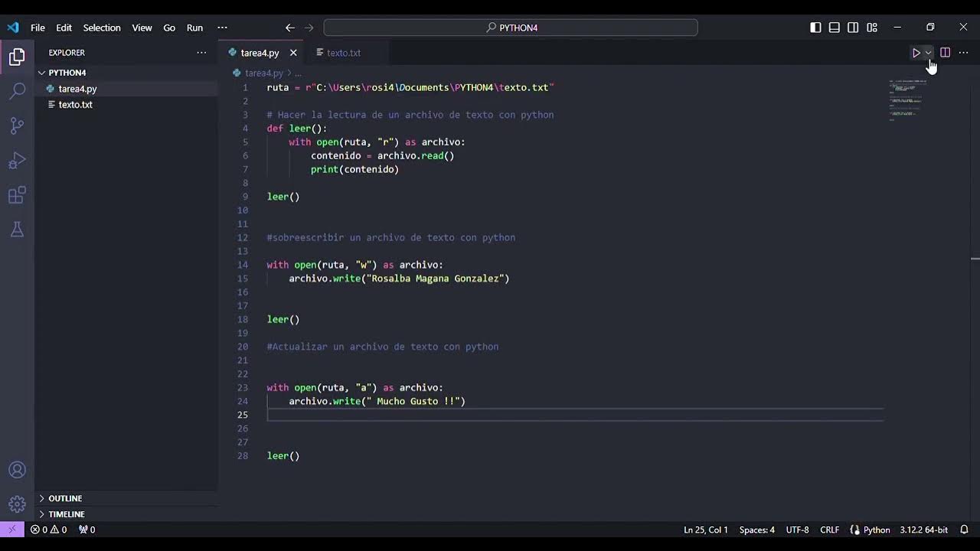Place cursor on line 25 in editor

pyautogui.click(x=574, y=415)
